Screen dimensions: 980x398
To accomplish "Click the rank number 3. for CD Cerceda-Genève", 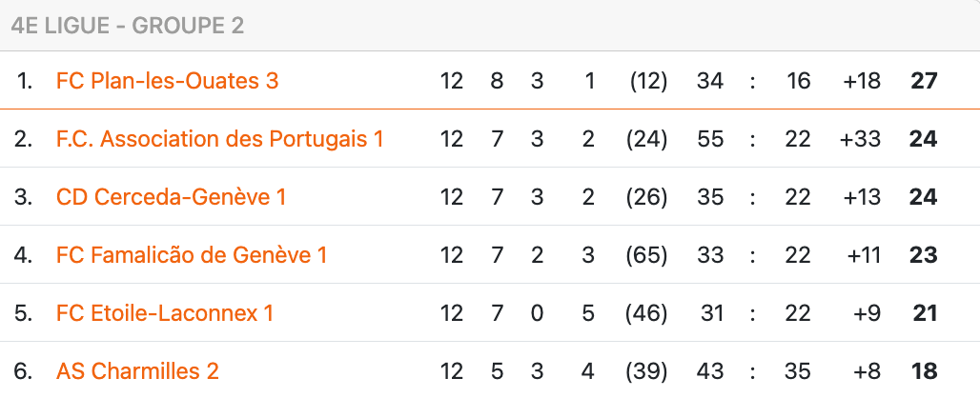I will (x=24, y=197).
